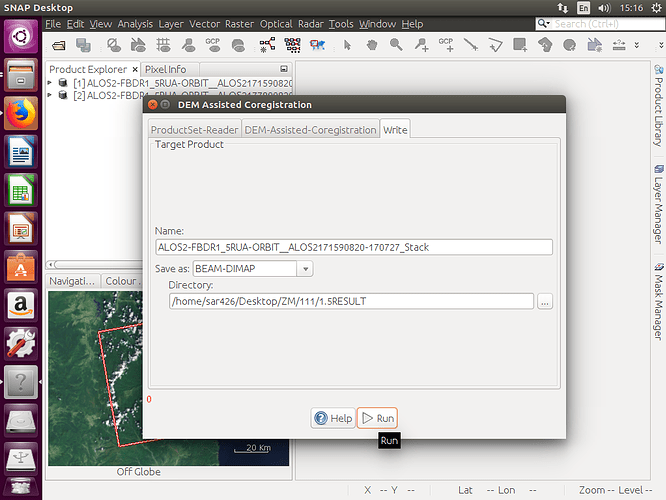666x500 pixels.
Task: Open System Settings from the dock
Action: tap(21, 343)
